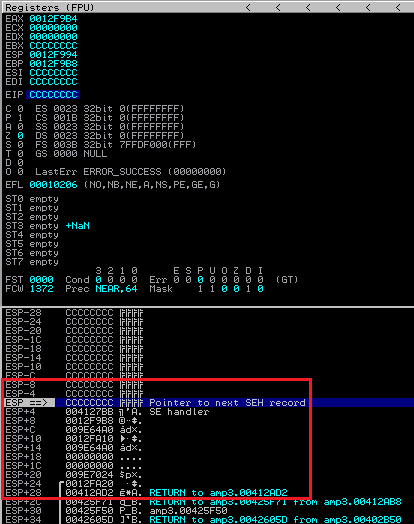The width and height of the screenshot is (414, 524).
Task: Select the FS segment value 003B
Action: [x=65, y=145]
